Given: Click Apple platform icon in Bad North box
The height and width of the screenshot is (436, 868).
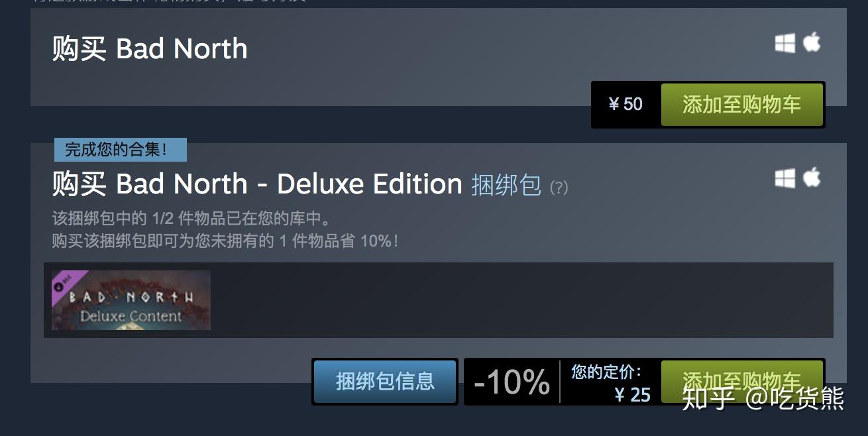Looking at the screenshot, I should pyautogui.click(x=812, y=42).
